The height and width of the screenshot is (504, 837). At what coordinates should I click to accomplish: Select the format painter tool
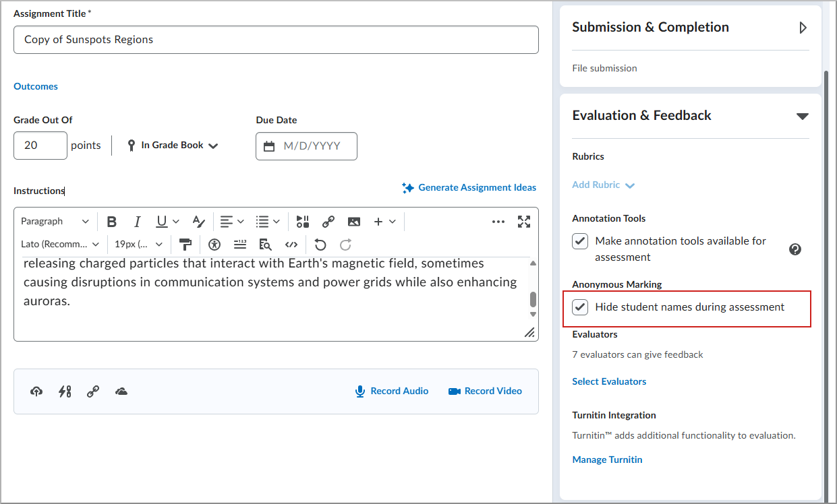click(185, 245)
